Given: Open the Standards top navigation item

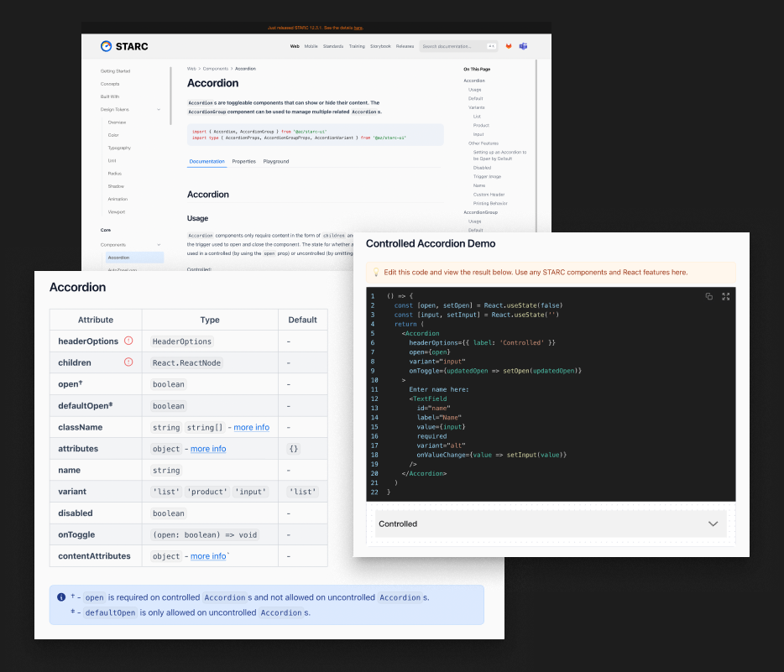Looking at the screenshot, I should [x=333, y=46].
